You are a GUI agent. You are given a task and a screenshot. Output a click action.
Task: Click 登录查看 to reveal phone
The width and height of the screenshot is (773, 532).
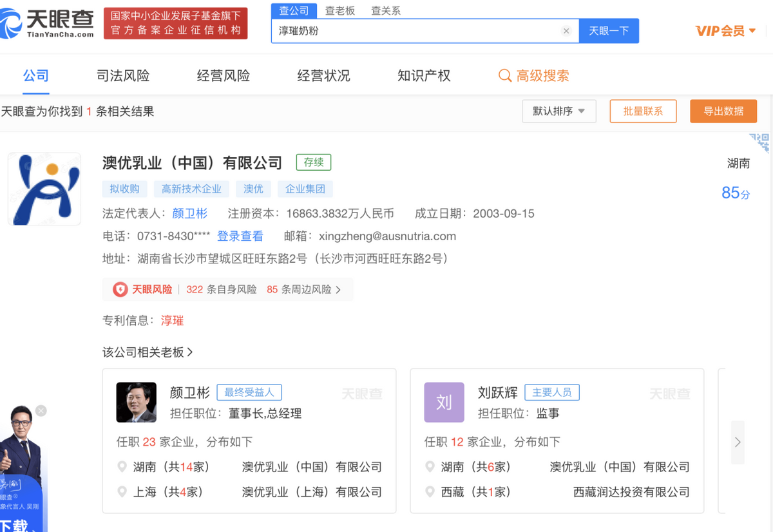240,236
